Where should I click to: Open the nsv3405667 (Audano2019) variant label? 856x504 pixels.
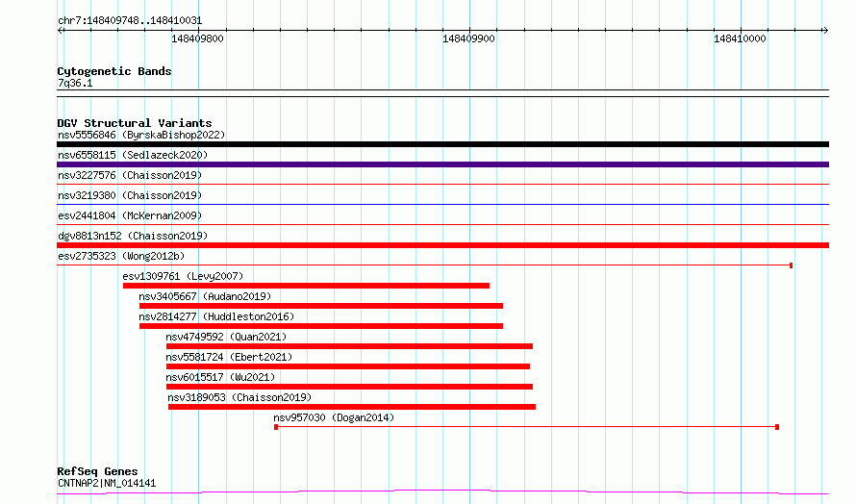click(205, 296)
